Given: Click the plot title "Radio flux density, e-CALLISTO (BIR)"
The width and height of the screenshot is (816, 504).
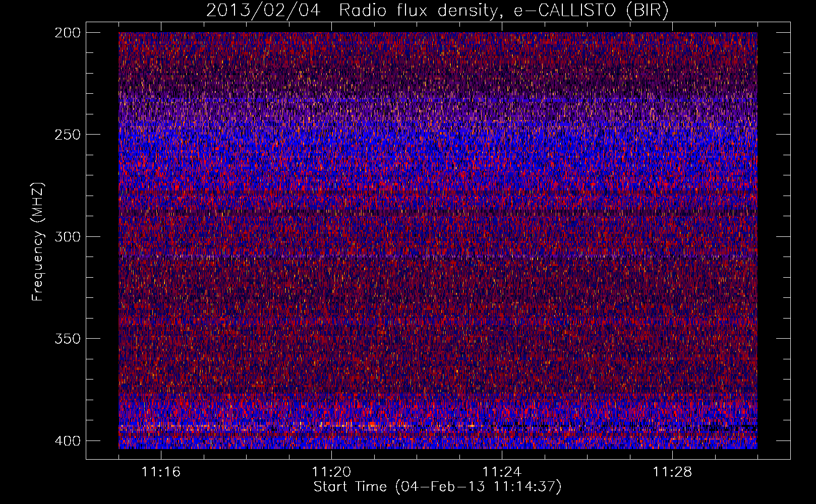Looking at the screenshot, I should tap(504, 11).
